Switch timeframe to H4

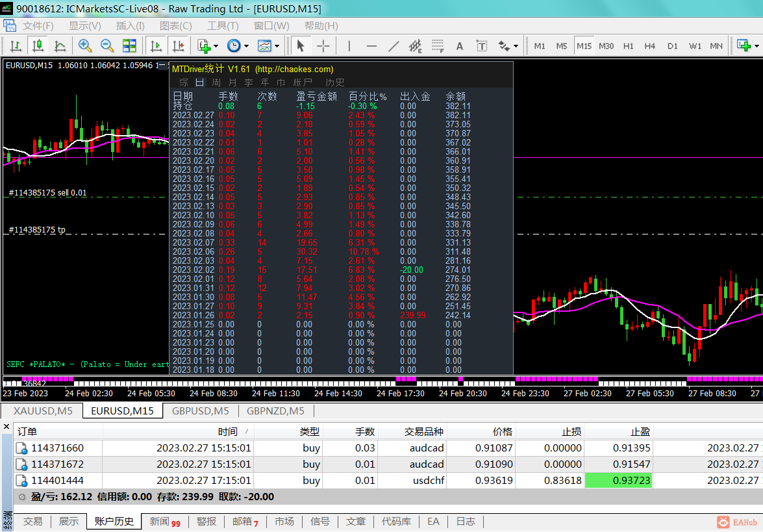point(649,45)
